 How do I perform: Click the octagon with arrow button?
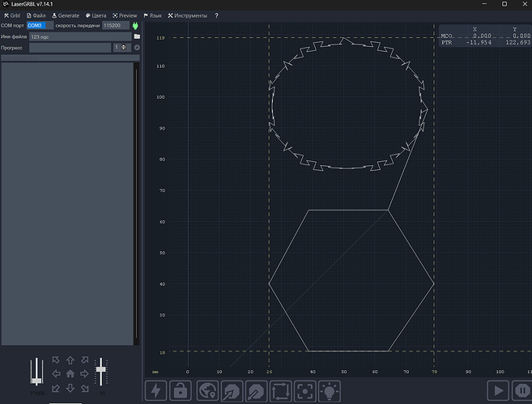(x=232, y=391)
